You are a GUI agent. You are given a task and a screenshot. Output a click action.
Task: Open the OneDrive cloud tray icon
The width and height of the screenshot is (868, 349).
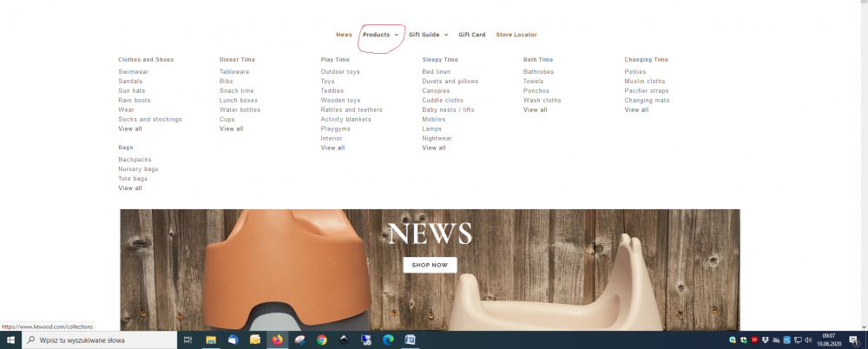click(x=776, y=340)
